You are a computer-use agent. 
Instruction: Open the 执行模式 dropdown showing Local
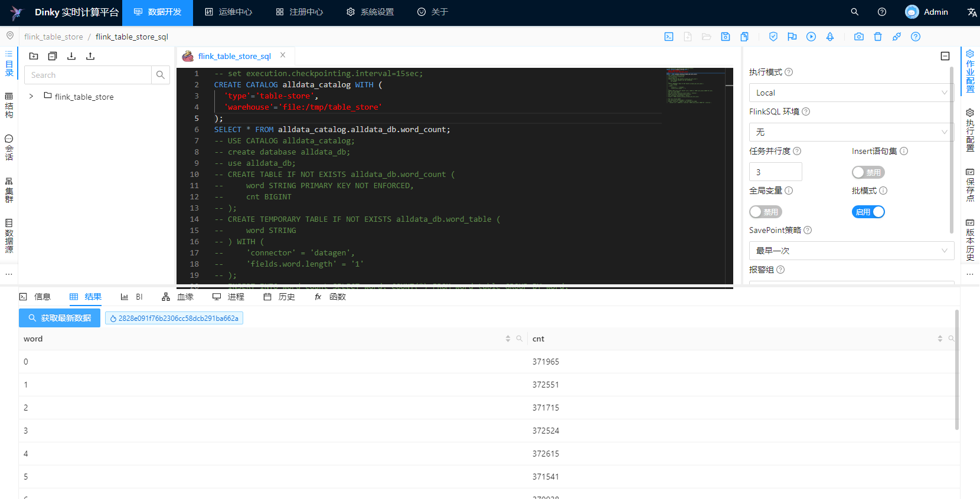(851, 93)
